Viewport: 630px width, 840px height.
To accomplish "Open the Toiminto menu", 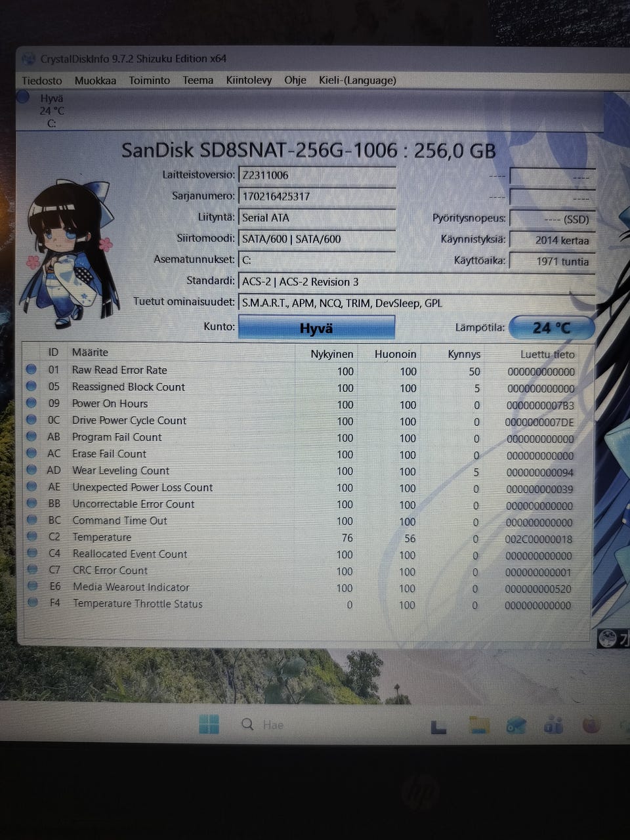I will click(x=149, y=80).
